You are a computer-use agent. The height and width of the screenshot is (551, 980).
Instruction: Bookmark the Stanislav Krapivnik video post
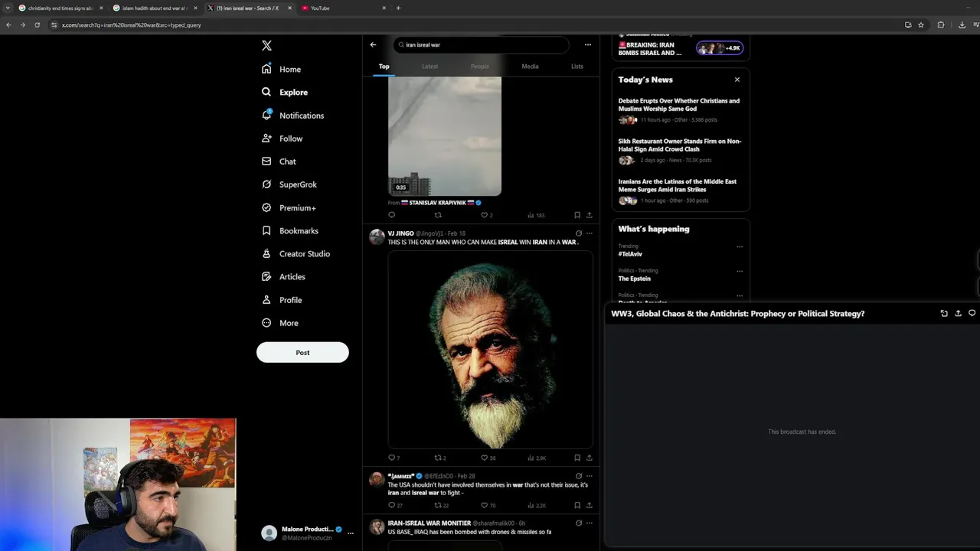(577, 215)
